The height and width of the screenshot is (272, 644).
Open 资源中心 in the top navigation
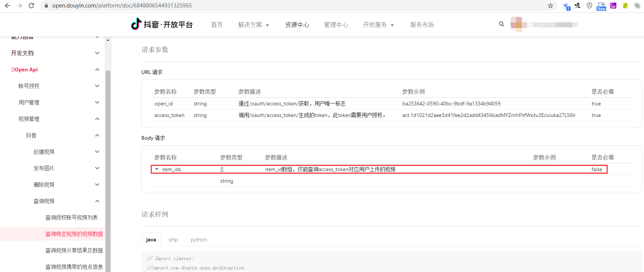297,25
